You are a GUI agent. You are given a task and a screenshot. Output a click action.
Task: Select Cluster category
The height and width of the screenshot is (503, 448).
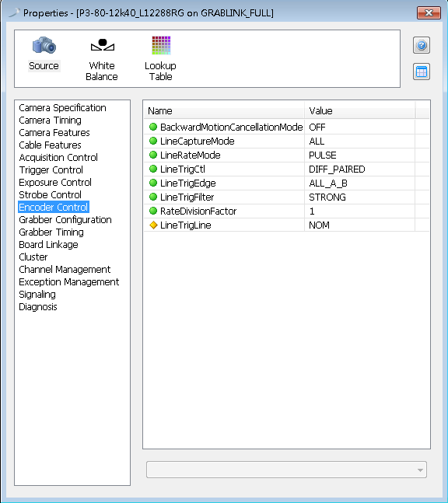pyautogui.click(x=33, y=257)
